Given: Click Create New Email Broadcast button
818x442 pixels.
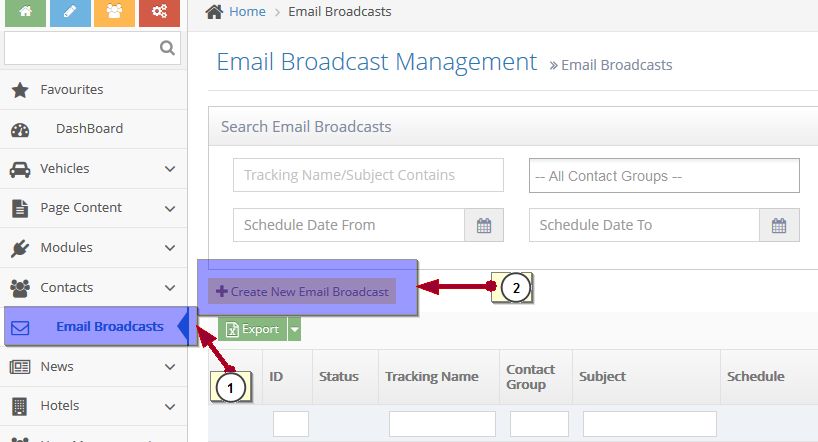Looking at the screenshot, I should (x=302, y=291).
